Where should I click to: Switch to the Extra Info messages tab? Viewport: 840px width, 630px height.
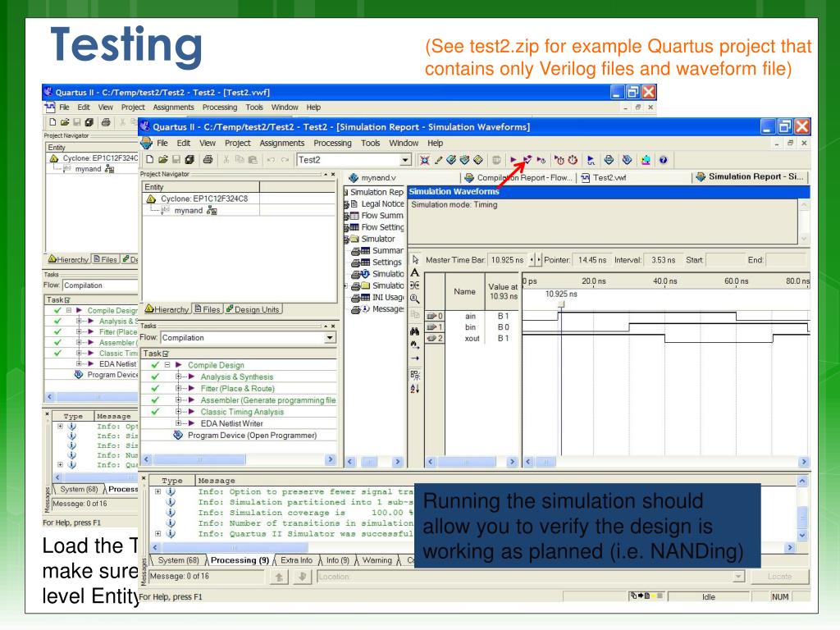(x=296, y=560)
